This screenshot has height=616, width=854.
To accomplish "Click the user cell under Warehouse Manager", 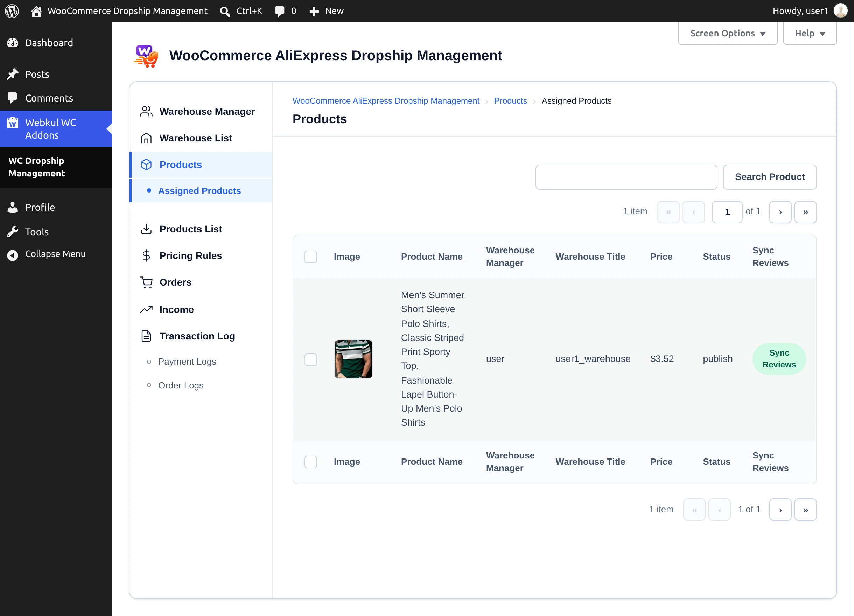I will pos(495,359).
